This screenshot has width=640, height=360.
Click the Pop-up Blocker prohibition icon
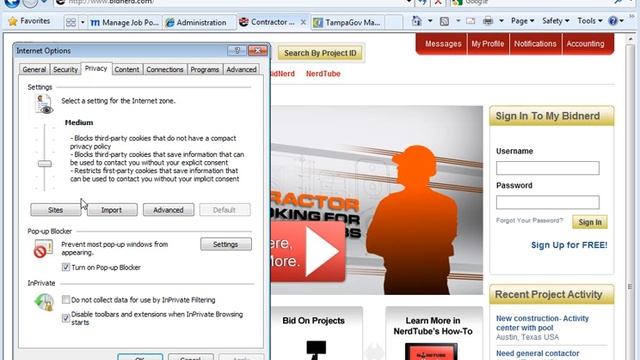43,249
